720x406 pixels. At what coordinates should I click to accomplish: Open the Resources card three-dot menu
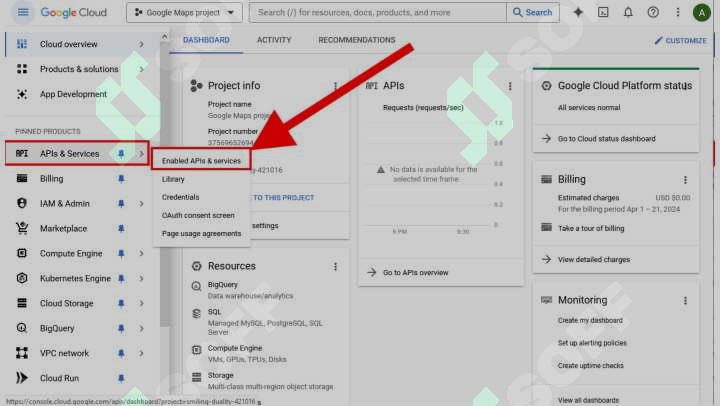pyautogui.click(x=336, y=266)
